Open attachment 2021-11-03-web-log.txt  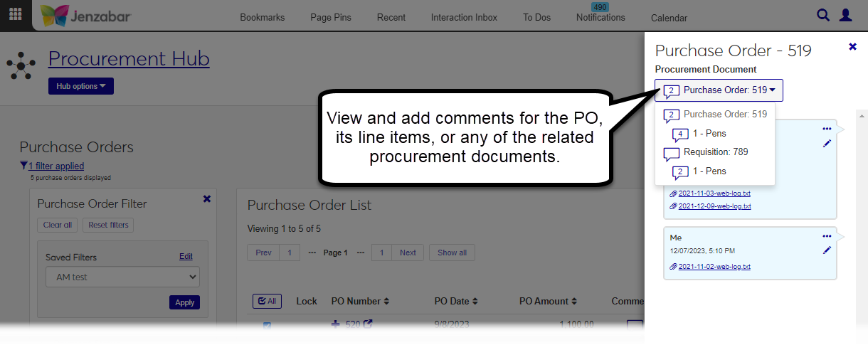[714, 193]
